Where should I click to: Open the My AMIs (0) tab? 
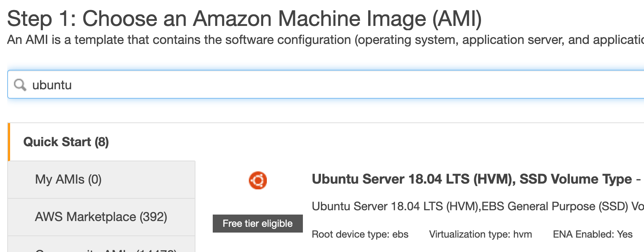(x=102, y=180)
